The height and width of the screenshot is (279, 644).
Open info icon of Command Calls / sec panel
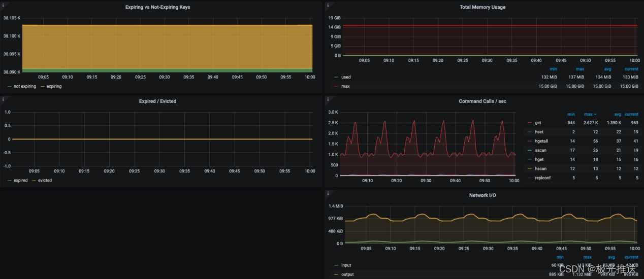328,99
